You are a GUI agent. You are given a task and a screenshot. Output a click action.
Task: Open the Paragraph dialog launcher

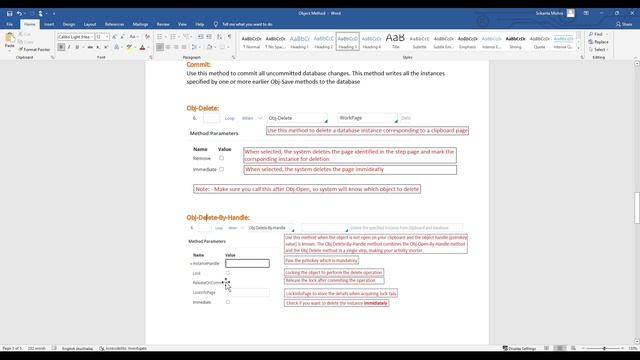233,58
